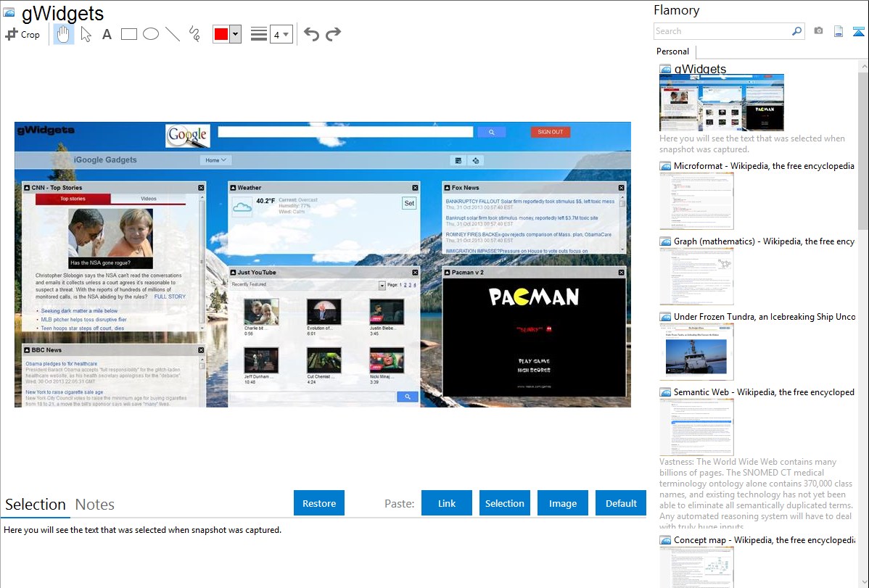Switch to the Selection tab
Image resolution: width=869 pixels, height=588 pixels.
tap(36, 505)
